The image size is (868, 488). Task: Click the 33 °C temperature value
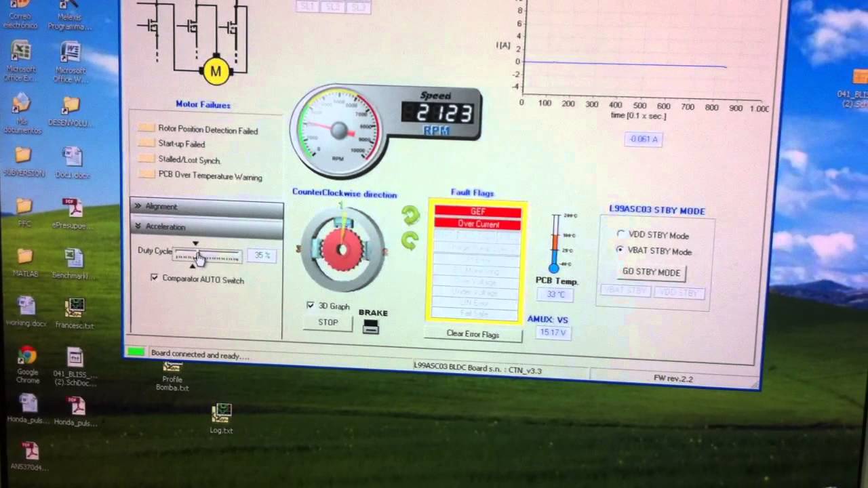tap(556, 294)
